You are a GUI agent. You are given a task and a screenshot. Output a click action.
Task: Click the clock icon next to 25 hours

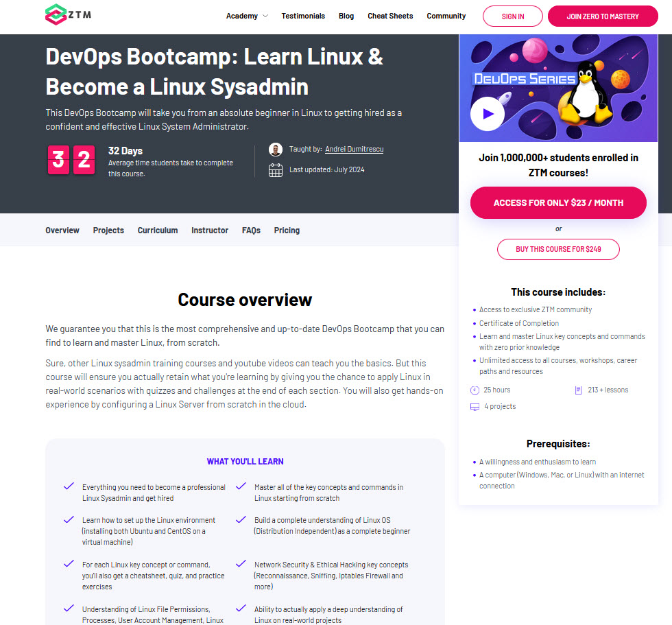(475, 390)
